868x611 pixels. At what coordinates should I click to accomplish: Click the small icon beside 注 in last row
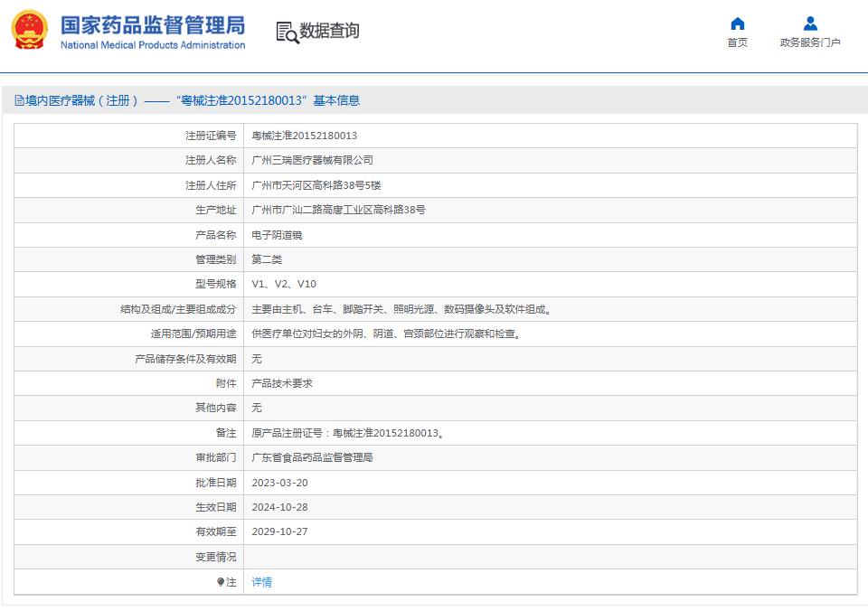pos(222,581)
